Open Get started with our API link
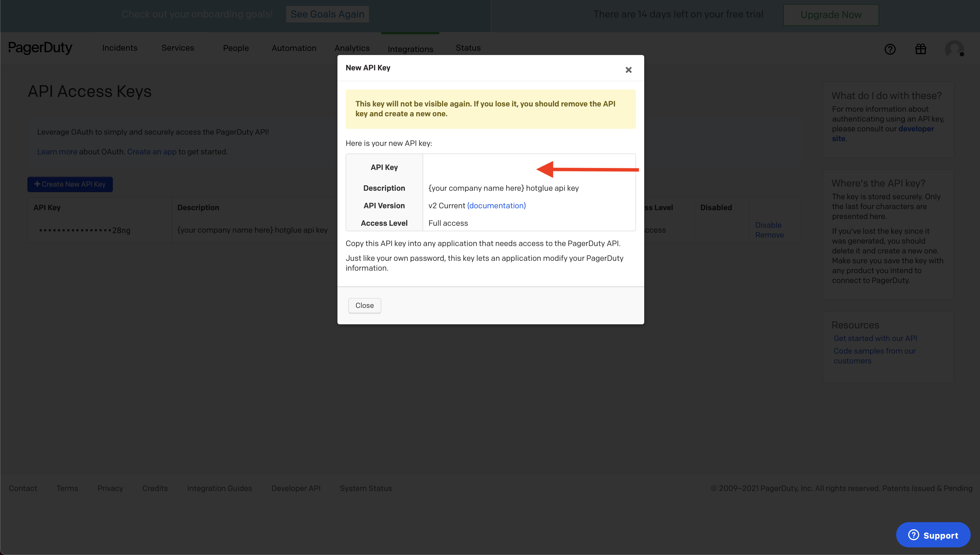Viewport: 980px width, 555px height. pyautogui.click(x=875, y=338)
